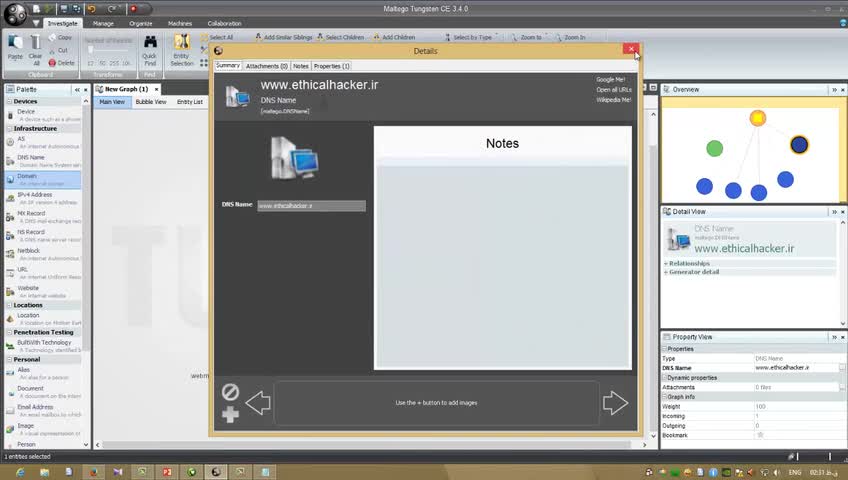Select the Domain entity in Palette
This screenshot has height=480, width=848.
pos(43,179)
